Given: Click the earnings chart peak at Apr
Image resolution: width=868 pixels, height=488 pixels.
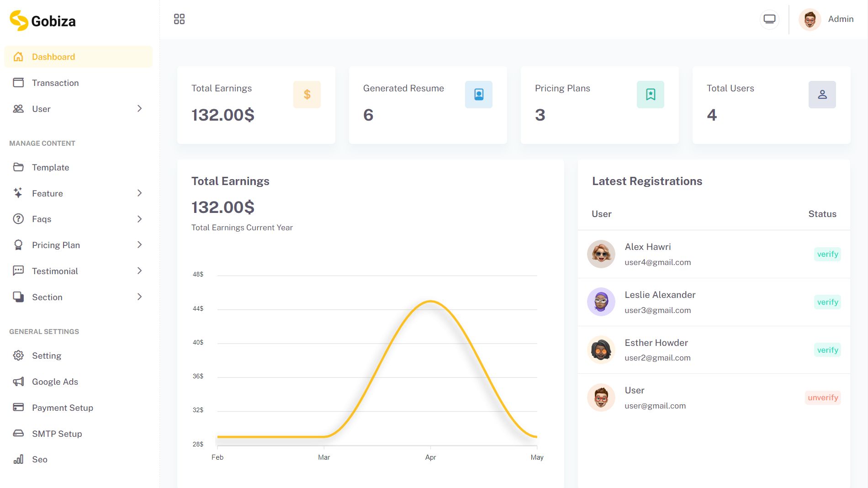Looking at the screenshot, I should pyautogui.click(x=430, y=302).
